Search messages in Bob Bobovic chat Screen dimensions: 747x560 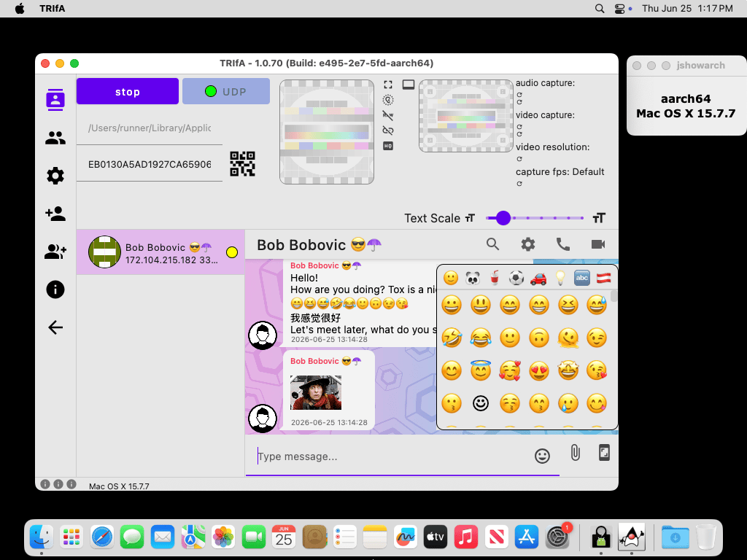click(492, 244)
